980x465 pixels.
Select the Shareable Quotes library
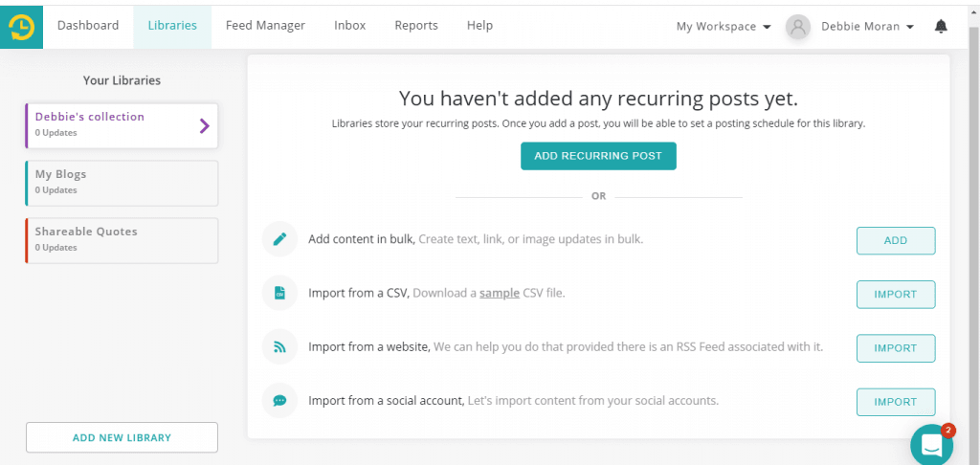point(122,240)
